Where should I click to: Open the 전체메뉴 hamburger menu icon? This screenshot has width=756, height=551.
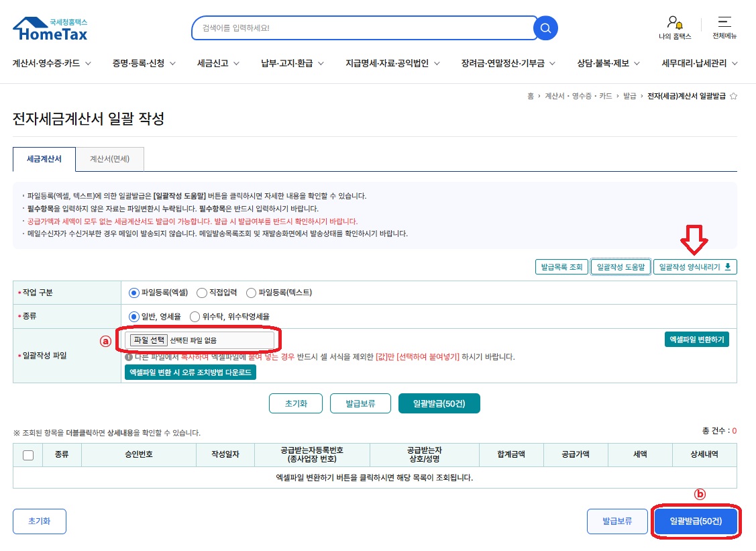(x=724, y=21)
